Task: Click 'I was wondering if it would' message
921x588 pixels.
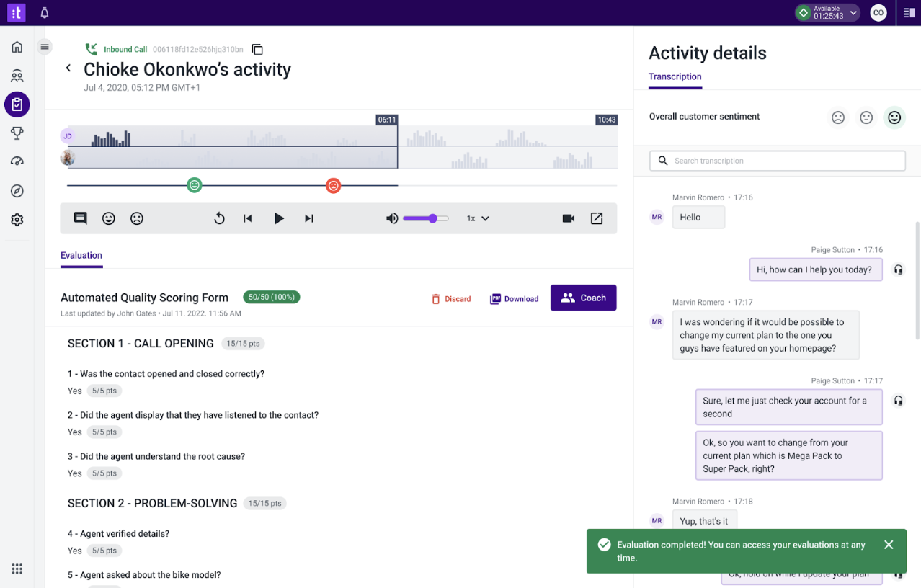Action: tap(765, 335)
